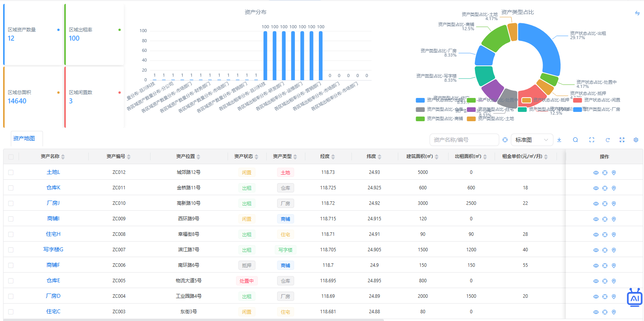This screenshot has height=321, width=644.
Task: Tick the select-all checkbox in the table header
Action: pos(11,157)
